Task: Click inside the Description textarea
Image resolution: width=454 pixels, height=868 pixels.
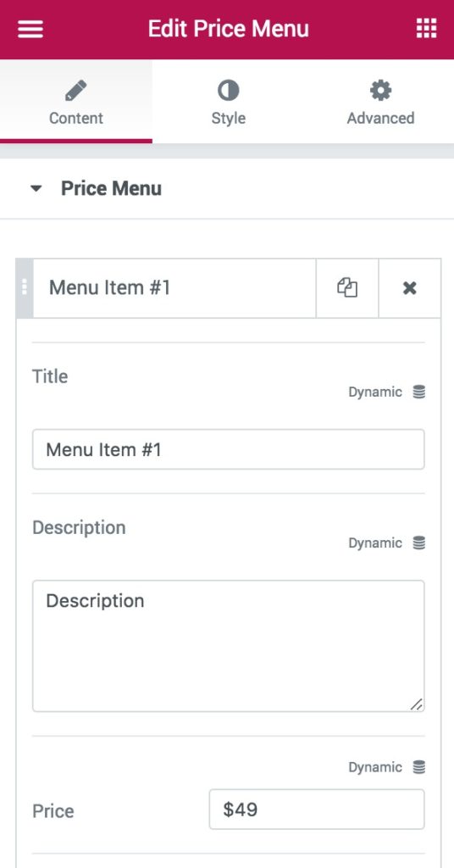Action: point(229,646)
